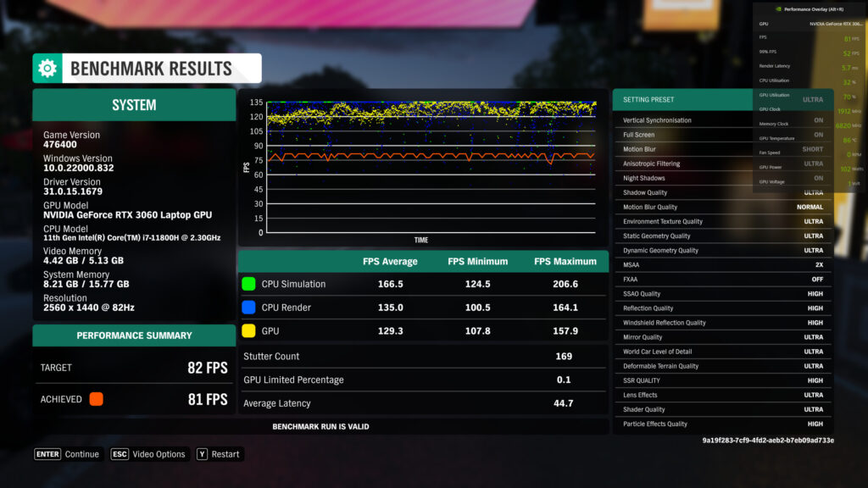Click the Video Memory 4.42 GB value
The height and width of the screenshot is (488, 868).
(84, 261)
